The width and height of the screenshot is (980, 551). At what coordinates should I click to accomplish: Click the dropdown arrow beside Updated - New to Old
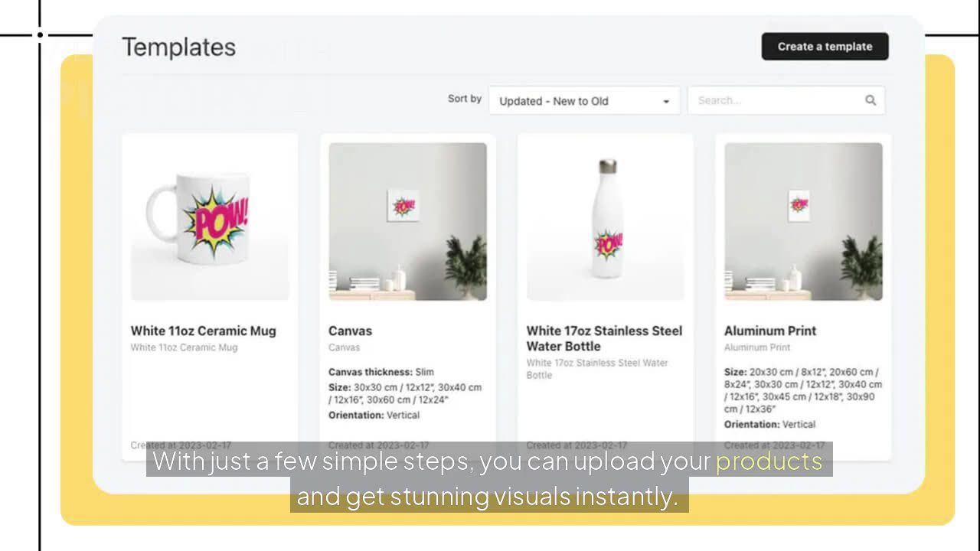click(x=665, y=102)
